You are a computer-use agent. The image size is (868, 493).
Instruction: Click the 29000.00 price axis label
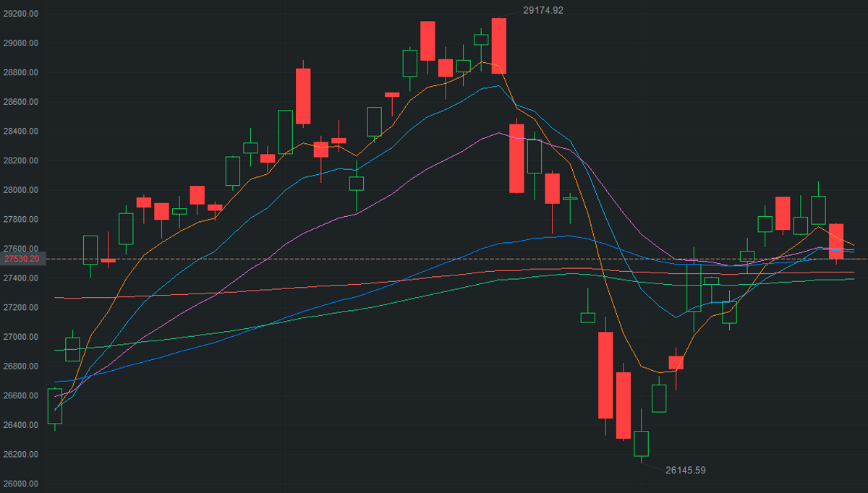(x=22, y=43)
